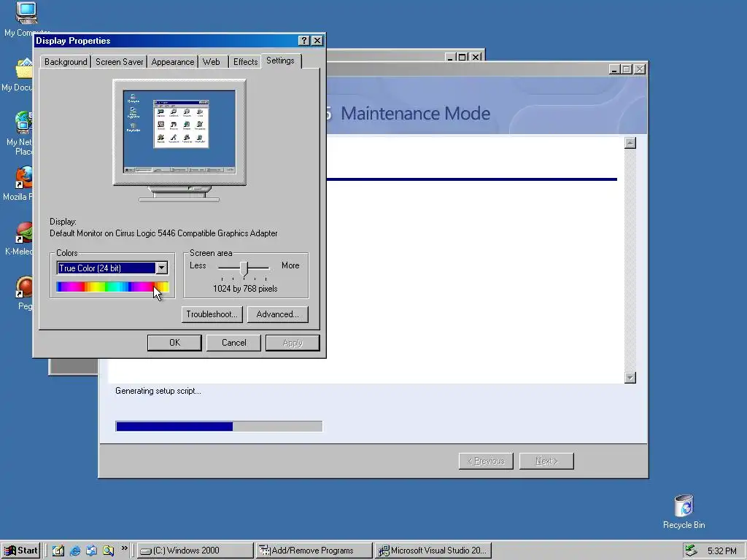Maximize the Maintenance Mode setup window
The height and width of the screenshot is (560, 747).
[627, 69]
